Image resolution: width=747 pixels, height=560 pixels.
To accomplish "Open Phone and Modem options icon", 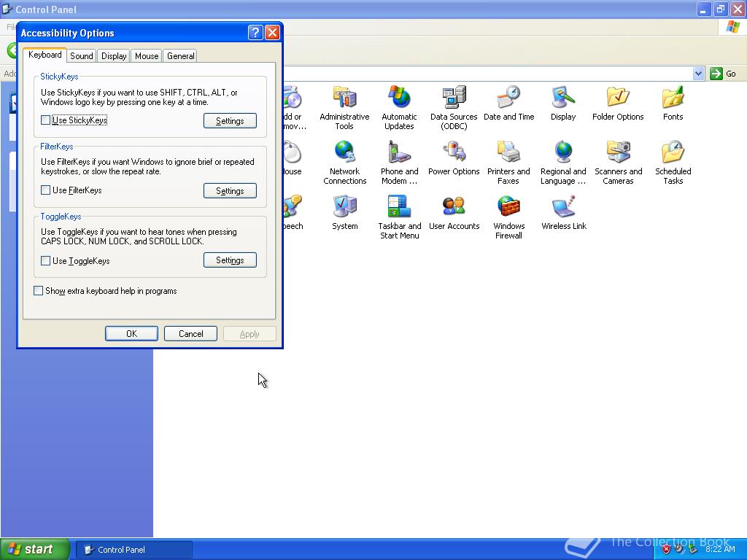I will [399, 152].
